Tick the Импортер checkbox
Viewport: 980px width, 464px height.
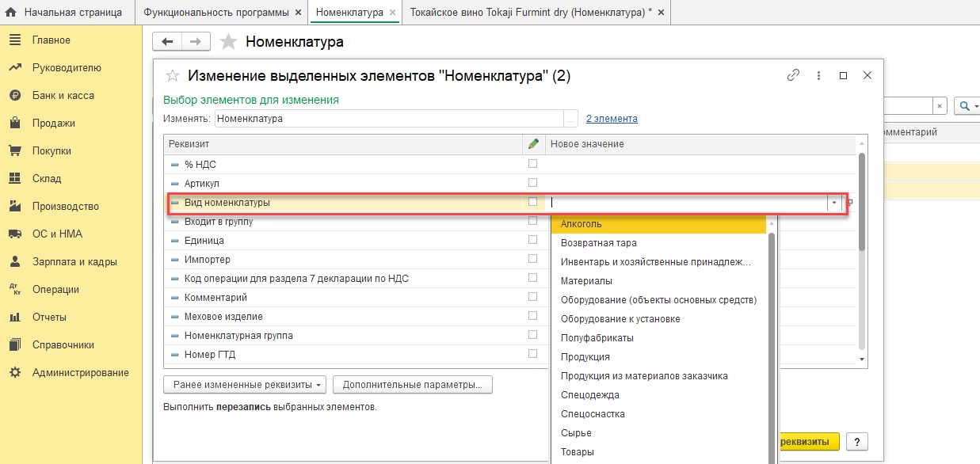(532, 259)
